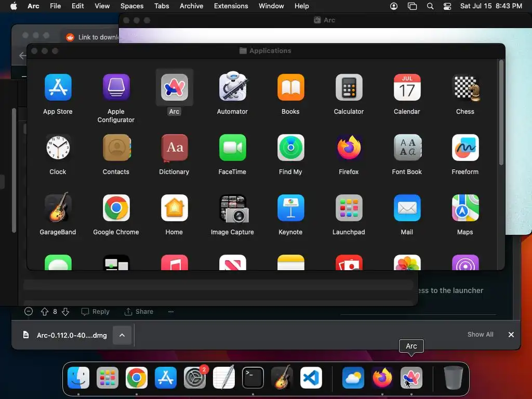Click App Store in the Dock
The height and width of the screenshot is (399, 532).
166,378
